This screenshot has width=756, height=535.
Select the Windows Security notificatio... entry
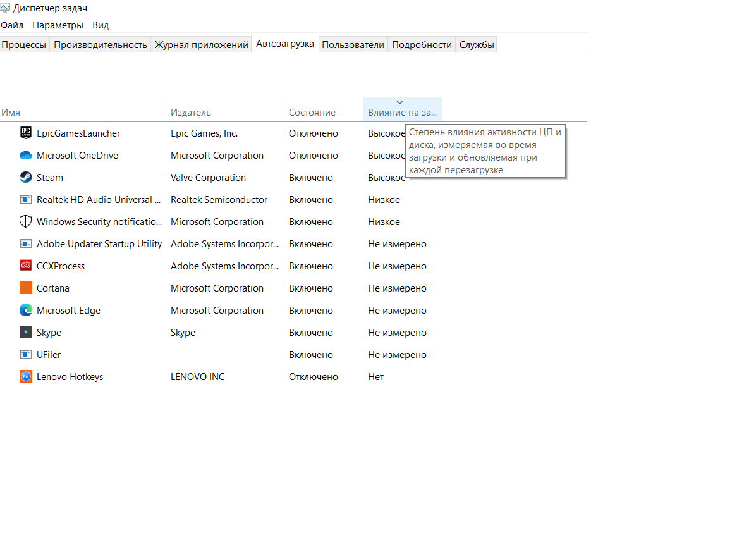tap(99, 222)
